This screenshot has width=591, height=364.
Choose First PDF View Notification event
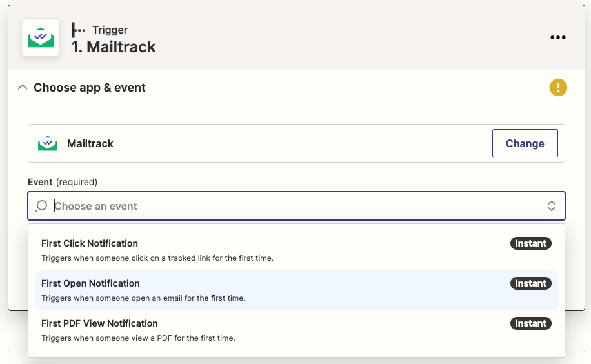click(99, 323)
